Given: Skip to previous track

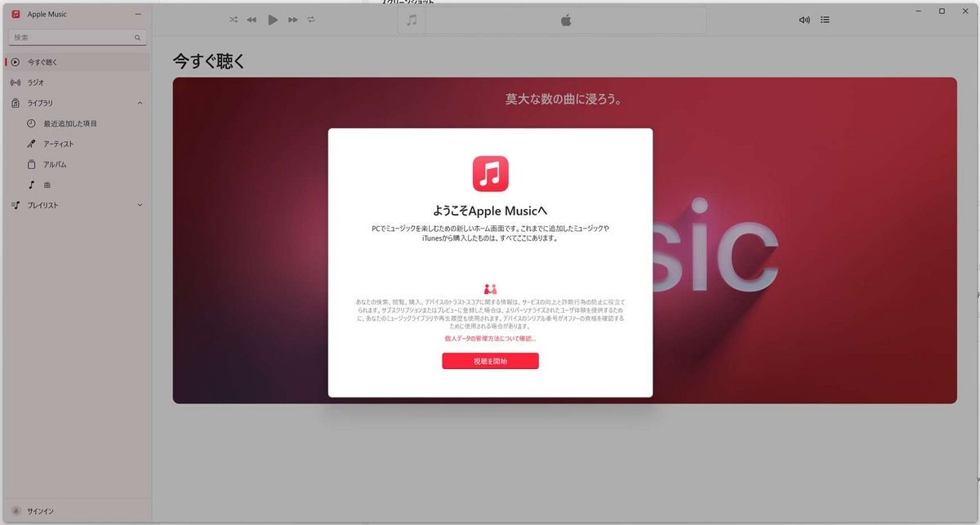Looking at the screenshot, I should [252, 20].
